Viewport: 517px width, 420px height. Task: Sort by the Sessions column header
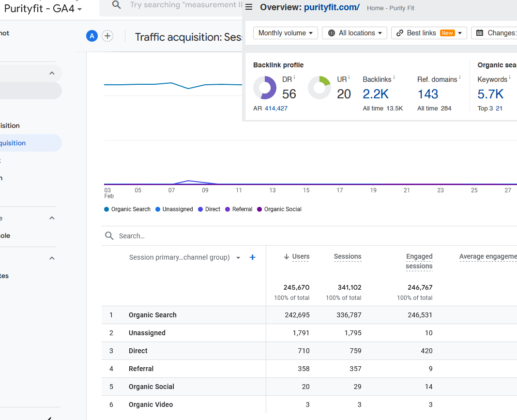(x=348, y=256)
